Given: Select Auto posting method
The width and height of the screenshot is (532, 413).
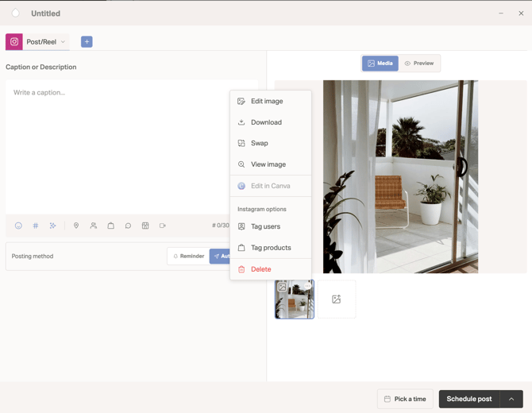Looking at the screenshot, I should coord(220,257).
